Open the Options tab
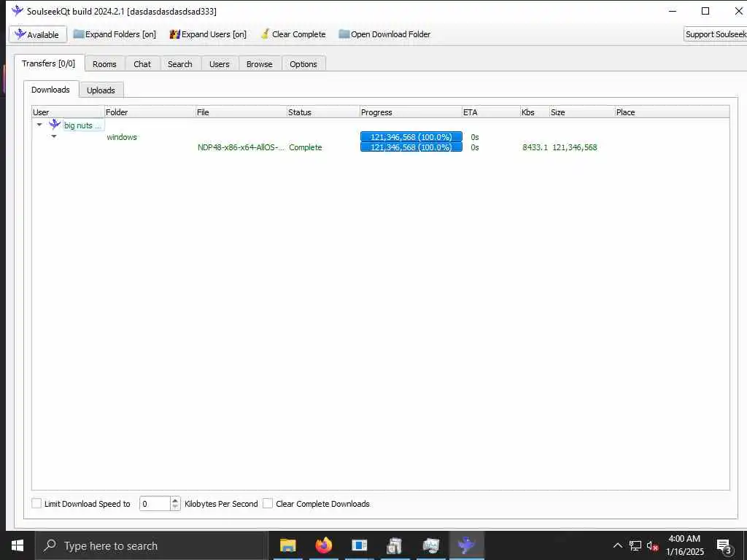747x560 pixels. (x=303, y=64)
